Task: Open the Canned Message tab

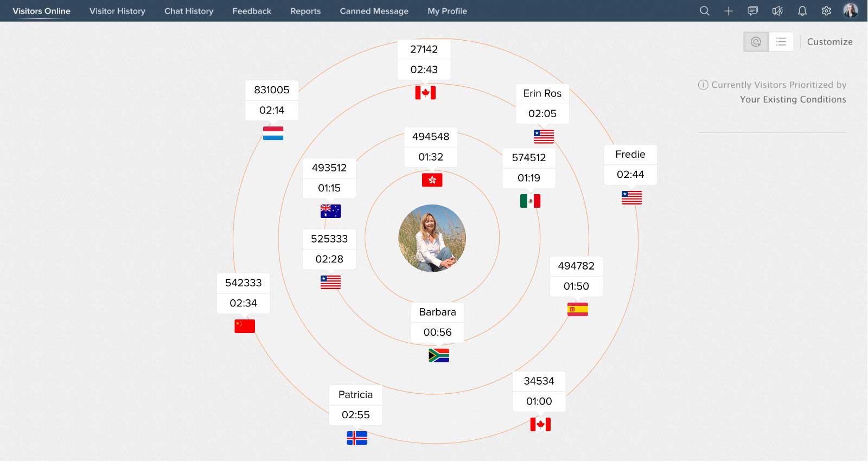Action: click(x=374, y=11)
